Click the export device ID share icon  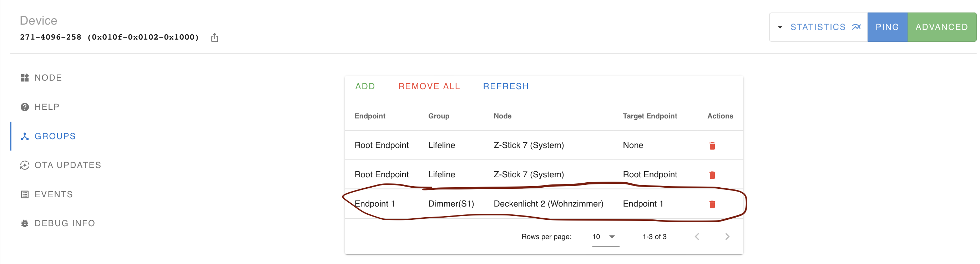214,37
